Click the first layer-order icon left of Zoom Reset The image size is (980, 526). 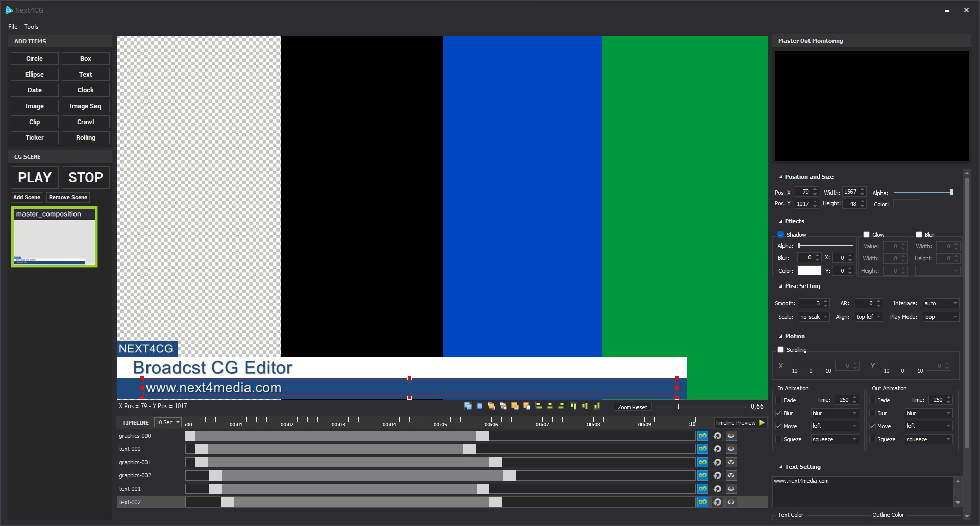point(468,407)
